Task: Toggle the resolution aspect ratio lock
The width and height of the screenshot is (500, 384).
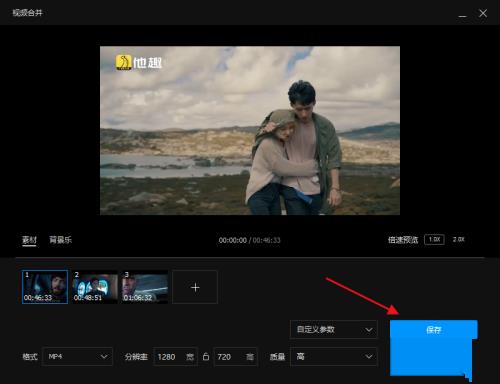Action: click(206, 357)
